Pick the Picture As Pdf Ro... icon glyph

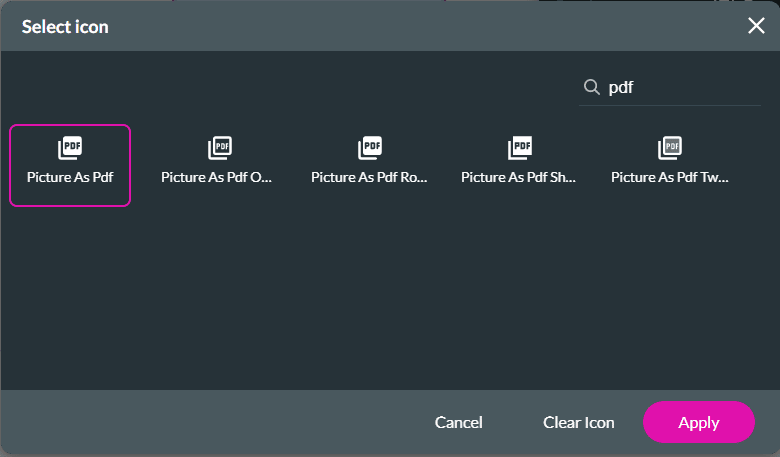click(x=370, y=149)
